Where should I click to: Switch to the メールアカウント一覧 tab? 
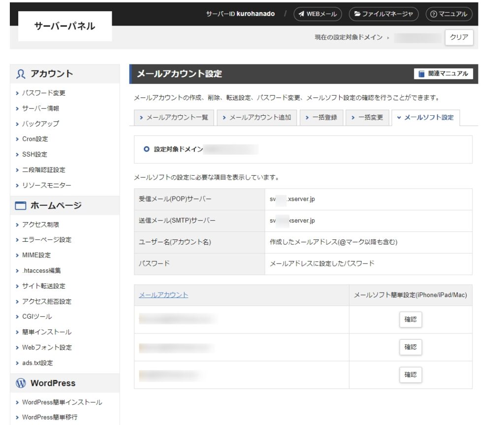click(174, 118)
